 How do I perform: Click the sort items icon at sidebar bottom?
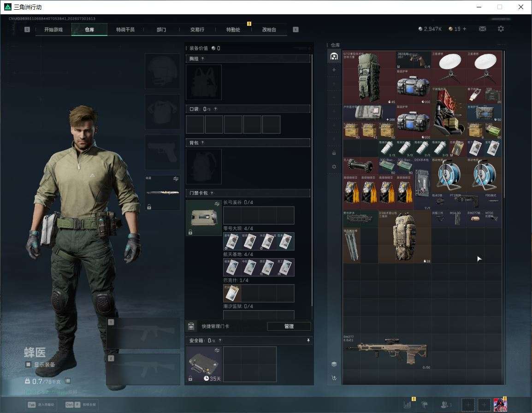(334, 378)
